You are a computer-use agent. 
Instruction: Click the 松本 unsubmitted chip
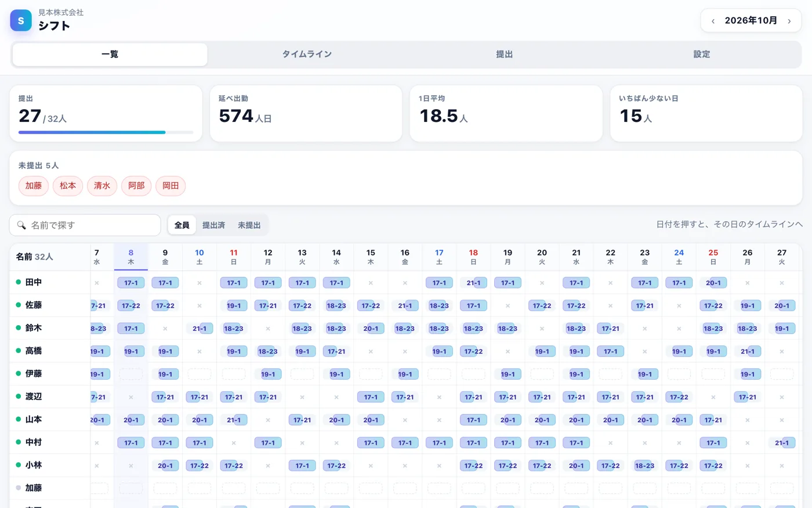(x=68, y=186)
